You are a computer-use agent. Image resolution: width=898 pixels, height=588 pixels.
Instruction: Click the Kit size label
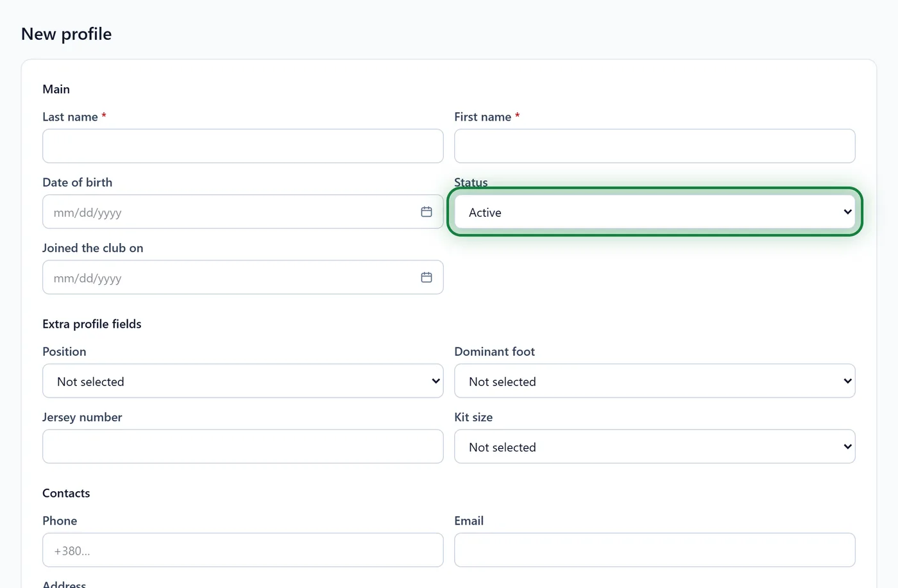click(473, 417)
